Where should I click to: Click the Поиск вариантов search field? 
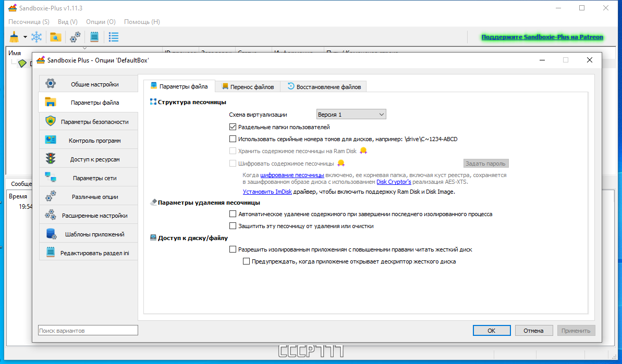click(88, 330)
